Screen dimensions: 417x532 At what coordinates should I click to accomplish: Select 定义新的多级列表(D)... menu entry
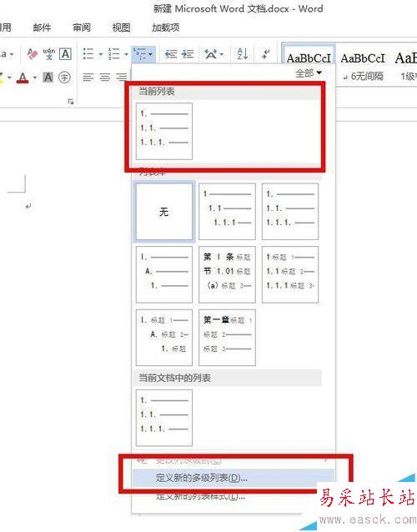(234, 478)
